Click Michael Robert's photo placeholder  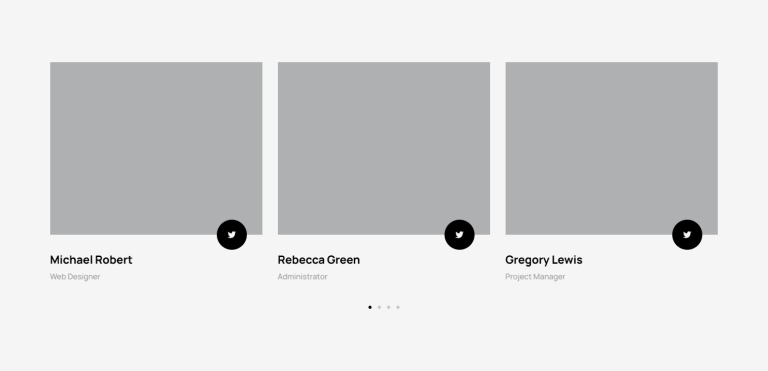pos(156,148)
